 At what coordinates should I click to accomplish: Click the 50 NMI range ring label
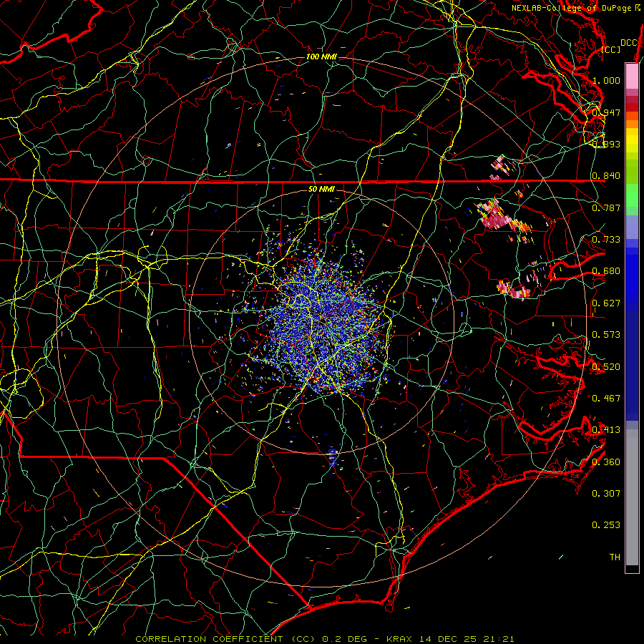point(321,189)
